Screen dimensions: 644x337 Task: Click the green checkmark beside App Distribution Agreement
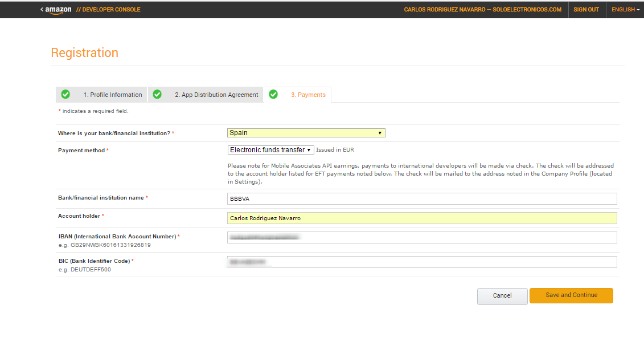tap(157, 94)
